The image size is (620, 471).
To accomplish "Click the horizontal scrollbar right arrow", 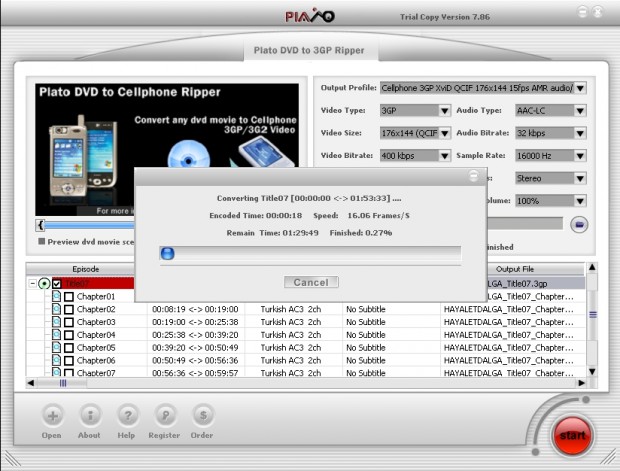I will tap(581, 383).
